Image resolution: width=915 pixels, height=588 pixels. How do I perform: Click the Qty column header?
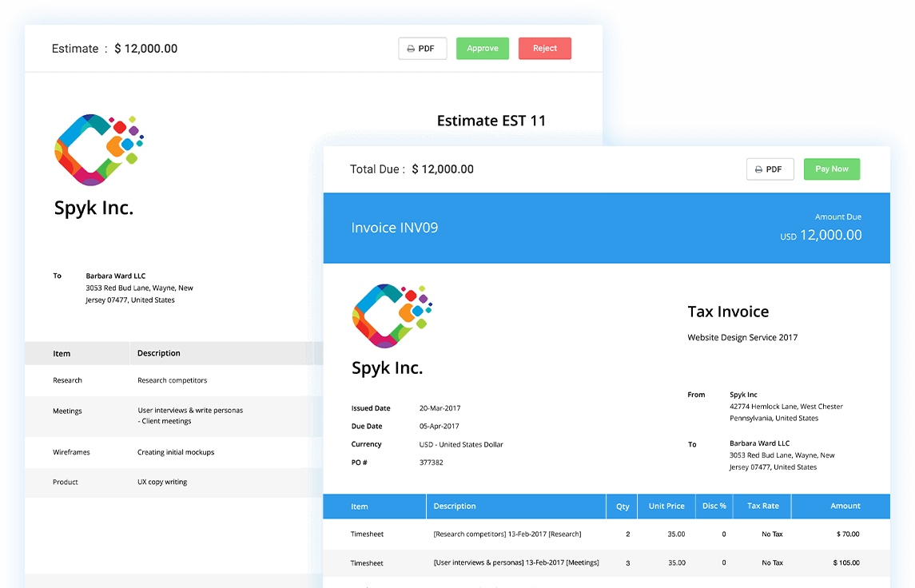[623, 507]
